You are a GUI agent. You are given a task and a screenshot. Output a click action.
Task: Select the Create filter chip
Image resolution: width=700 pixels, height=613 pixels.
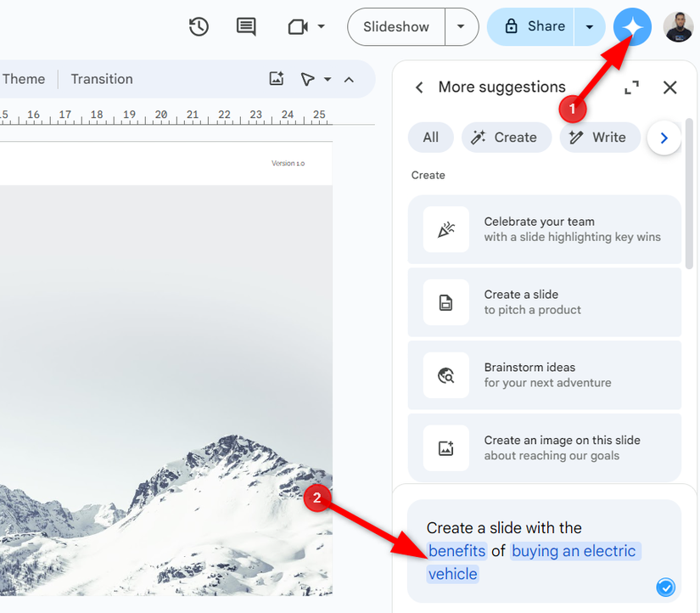(x=507, y=138)
